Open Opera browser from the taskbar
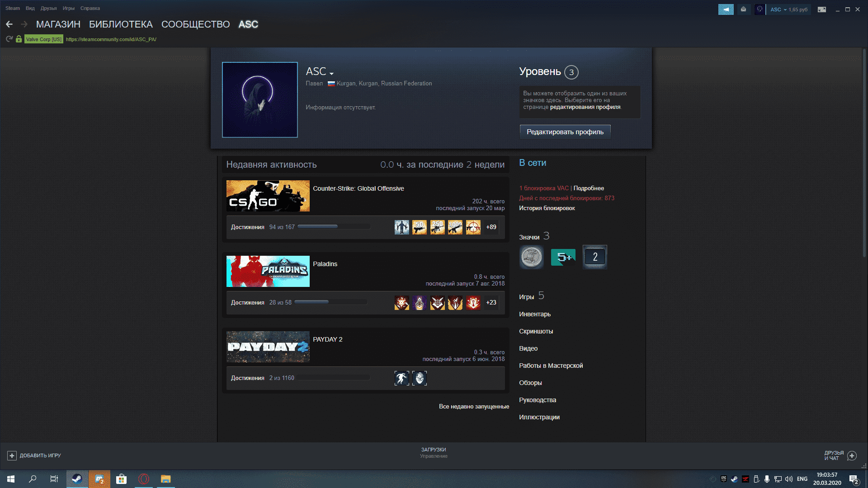This screenshot has height=488, width=868. (x=144, y=479)
